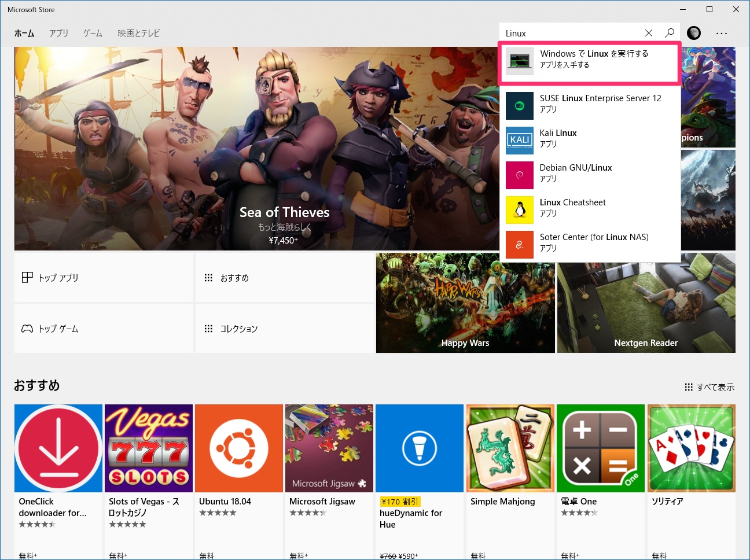The width and height of the screenshot is (750, 560).
Task: Switch to the ゲーム tab
Action: [93, 34]
